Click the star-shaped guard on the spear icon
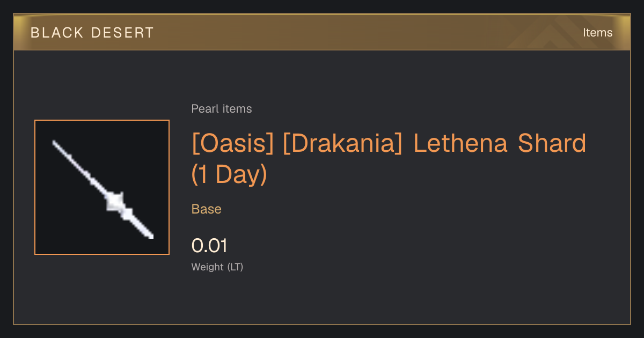Screen dimensions: 644x338 coord(115,202)
